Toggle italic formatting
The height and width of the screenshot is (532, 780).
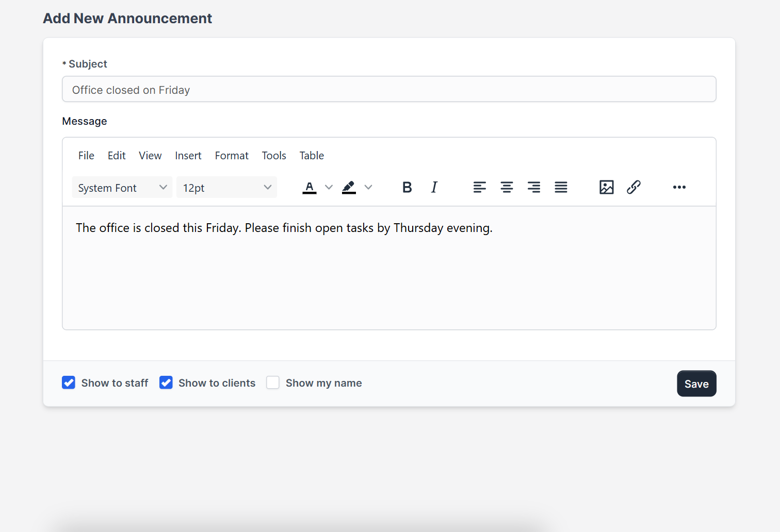[x=434, y=187]
